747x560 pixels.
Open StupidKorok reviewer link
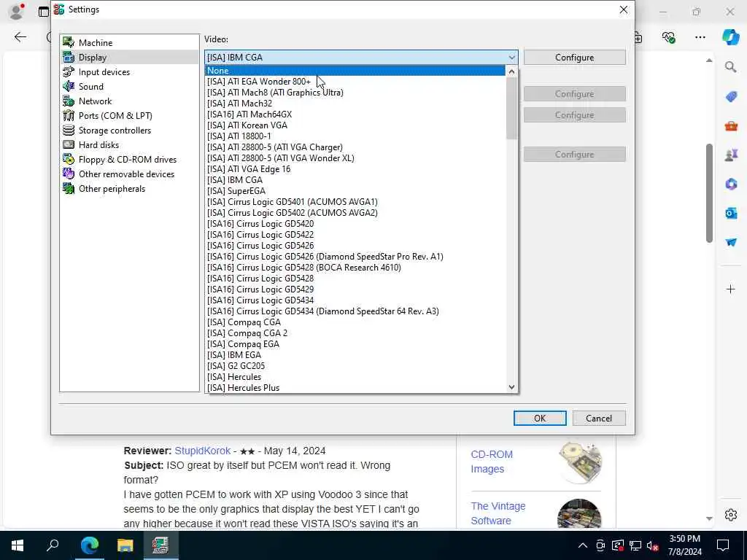(x=203, y=451)
